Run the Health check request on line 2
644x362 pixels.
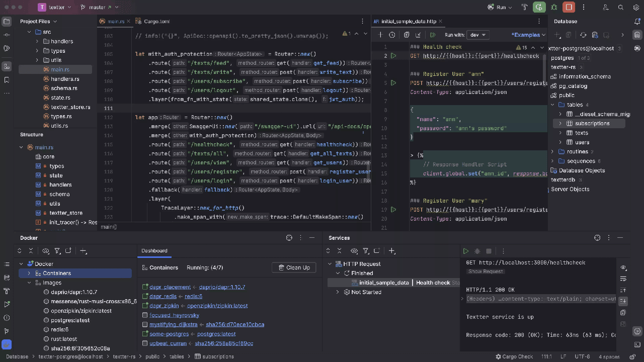[393, 56]
